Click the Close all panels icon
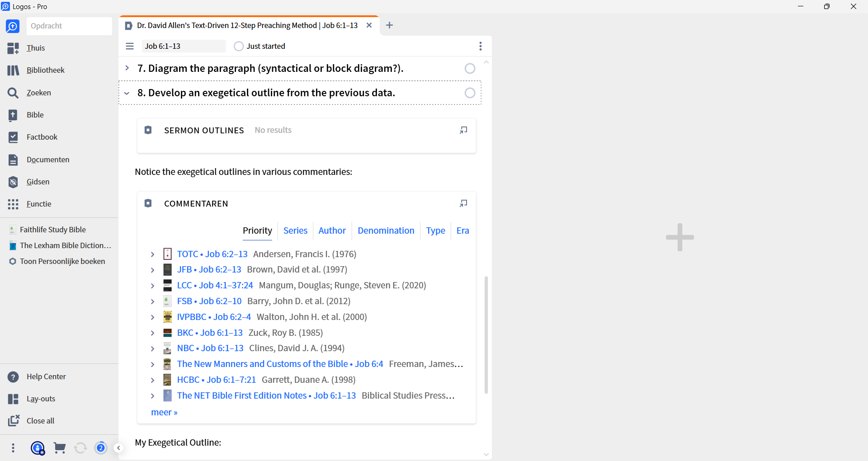 [14, 420]
